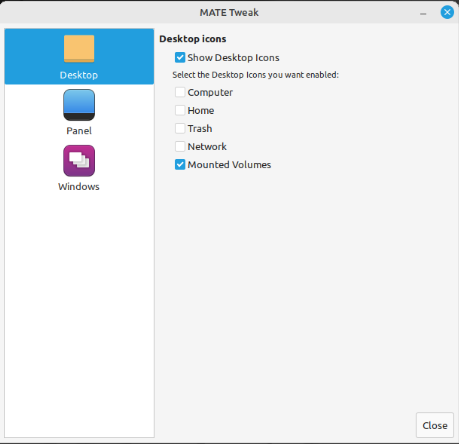Enable the Trash desktop icon
This screenshot has height=444, width=459.
(180, 128)
